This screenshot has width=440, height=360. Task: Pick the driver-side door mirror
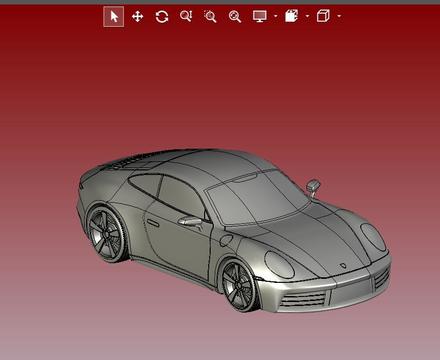191,221
